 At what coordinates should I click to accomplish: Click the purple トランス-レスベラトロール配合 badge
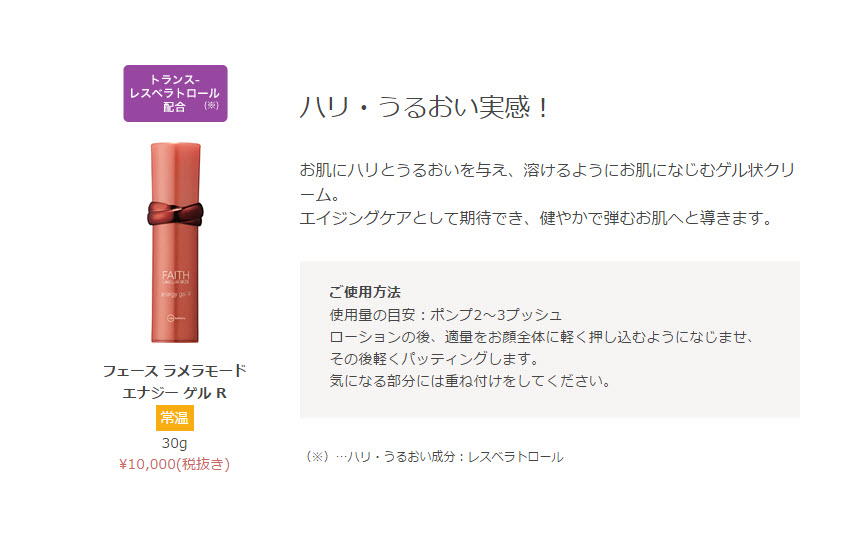point(175,93)
